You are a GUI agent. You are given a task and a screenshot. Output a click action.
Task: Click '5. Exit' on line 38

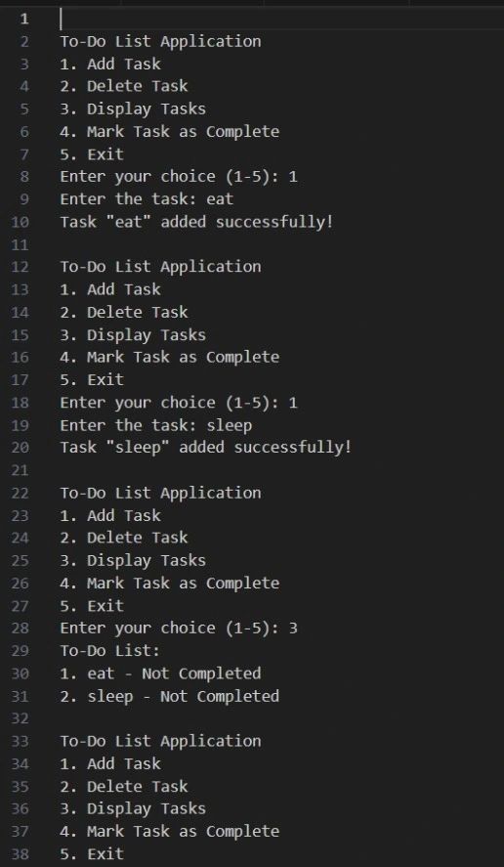(x=92, y=853)
